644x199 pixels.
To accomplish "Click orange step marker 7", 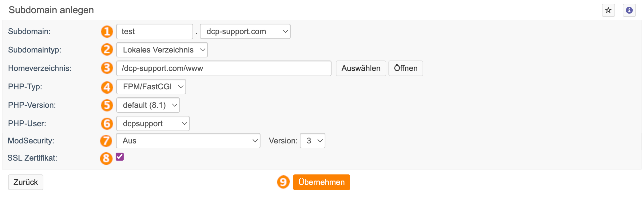I will (106, 141).
